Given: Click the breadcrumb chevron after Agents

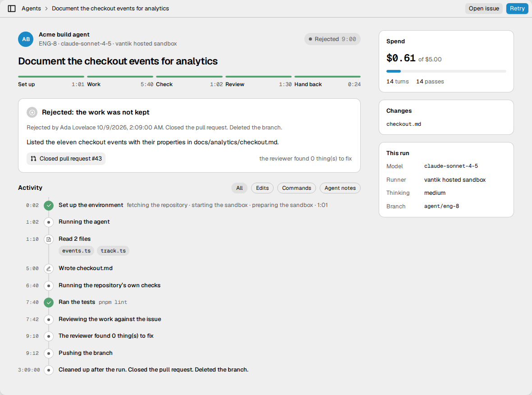Looking at the screenshot, I should 46,9.
